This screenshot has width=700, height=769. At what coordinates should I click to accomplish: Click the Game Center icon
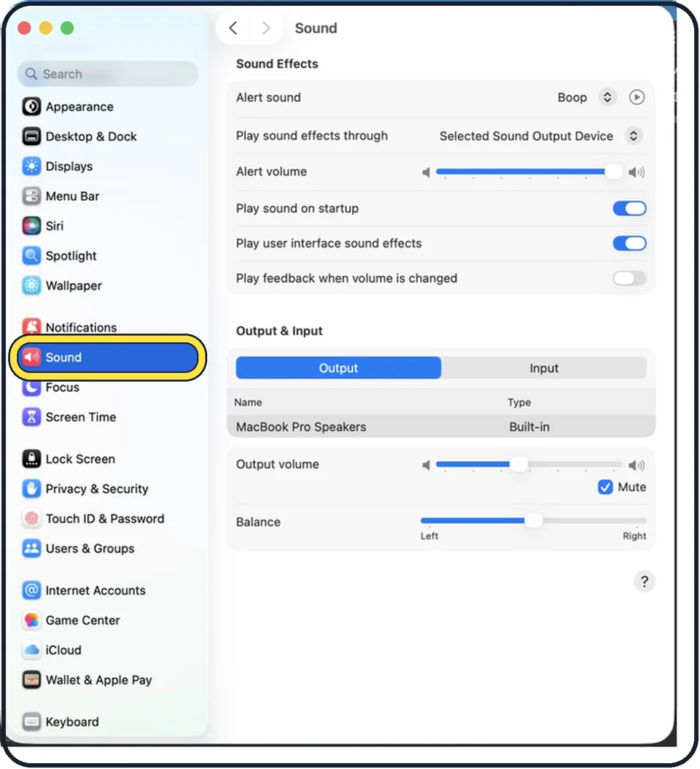pos(32,620)
